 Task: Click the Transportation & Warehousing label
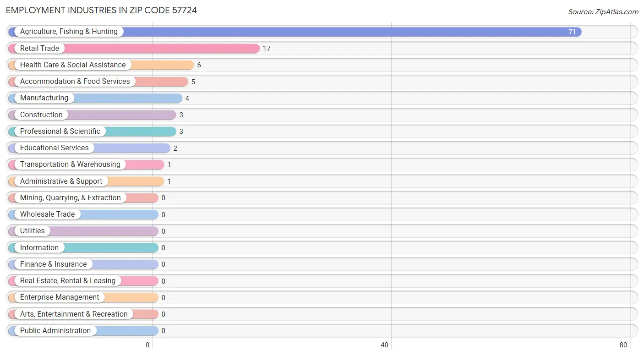click(x=70, y=164)
